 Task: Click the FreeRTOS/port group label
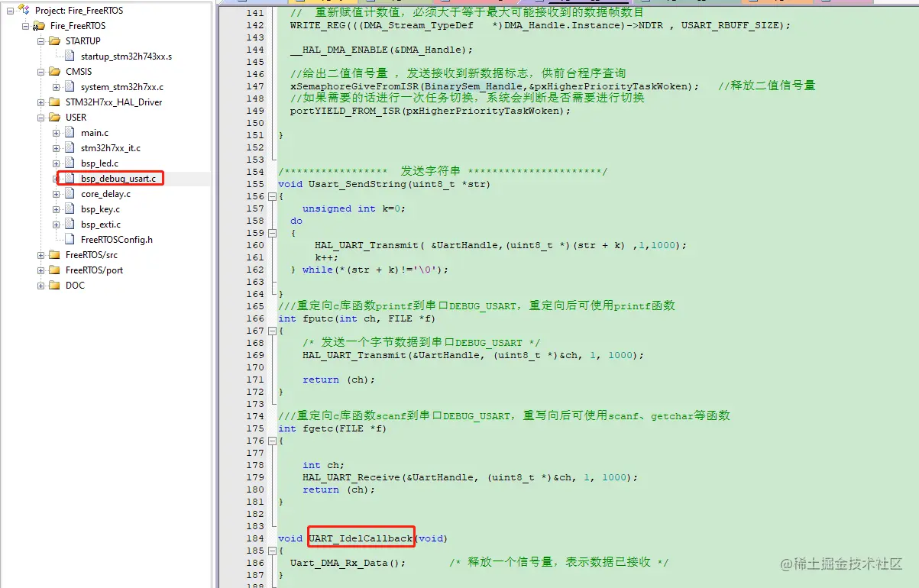94,270
